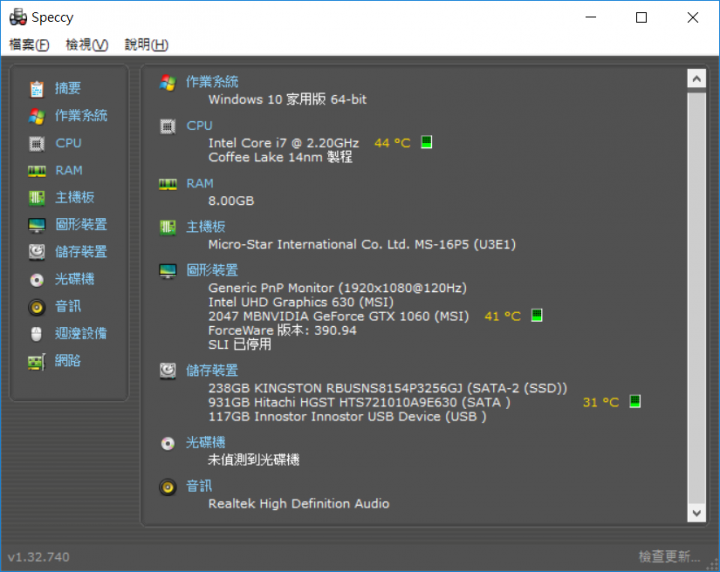Click the Hitachi 31 °C temperature indicator icon
720x572 pixels.
pyautogui.click(x=635, y=402)
